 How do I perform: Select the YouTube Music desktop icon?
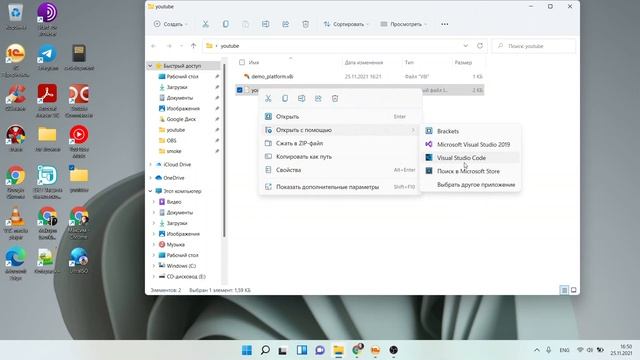coord(79,141)
